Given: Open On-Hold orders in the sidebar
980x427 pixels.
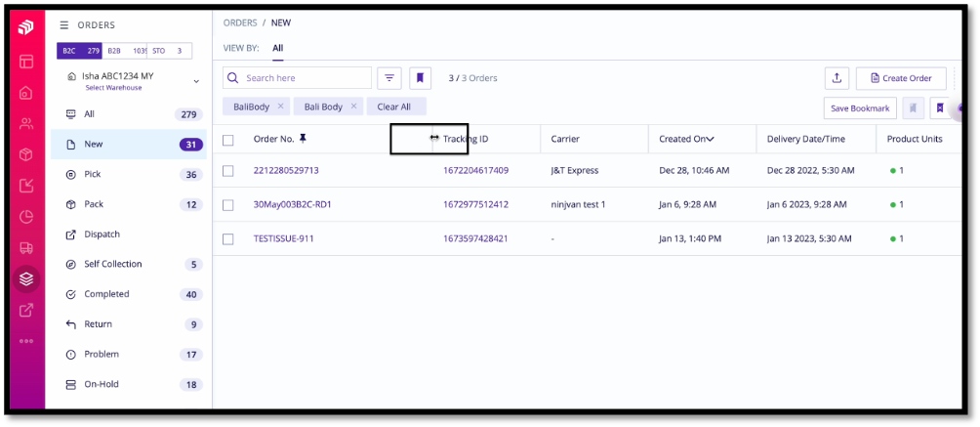Looking at the screenshot, I should point(129,384).
